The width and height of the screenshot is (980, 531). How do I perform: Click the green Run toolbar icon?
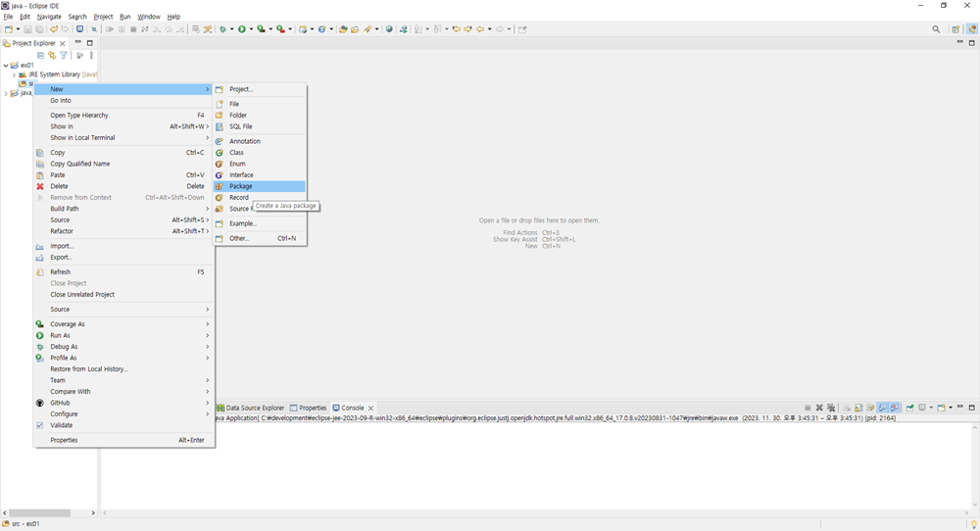[x=241, y=29]
